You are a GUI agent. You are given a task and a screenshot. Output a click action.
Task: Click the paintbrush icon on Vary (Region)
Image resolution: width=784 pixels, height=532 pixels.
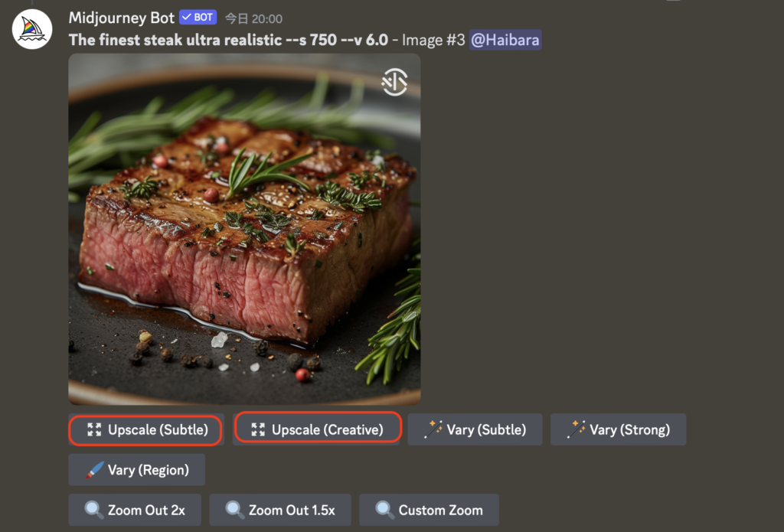click(94, 470)
